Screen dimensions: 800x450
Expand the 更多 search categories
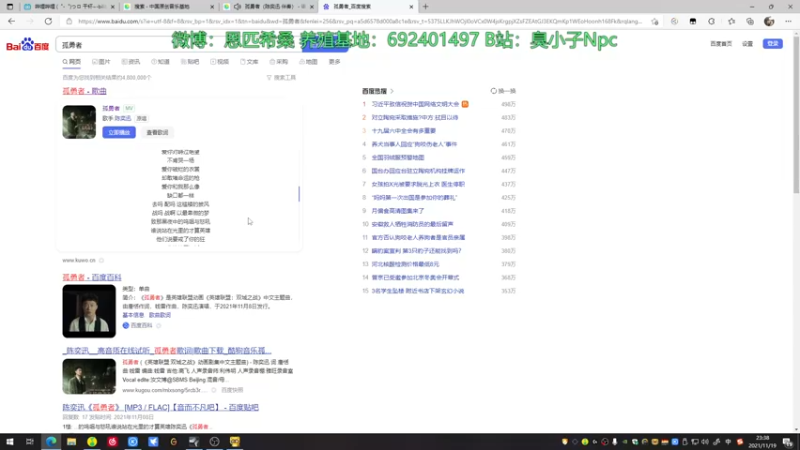point(334,62)
